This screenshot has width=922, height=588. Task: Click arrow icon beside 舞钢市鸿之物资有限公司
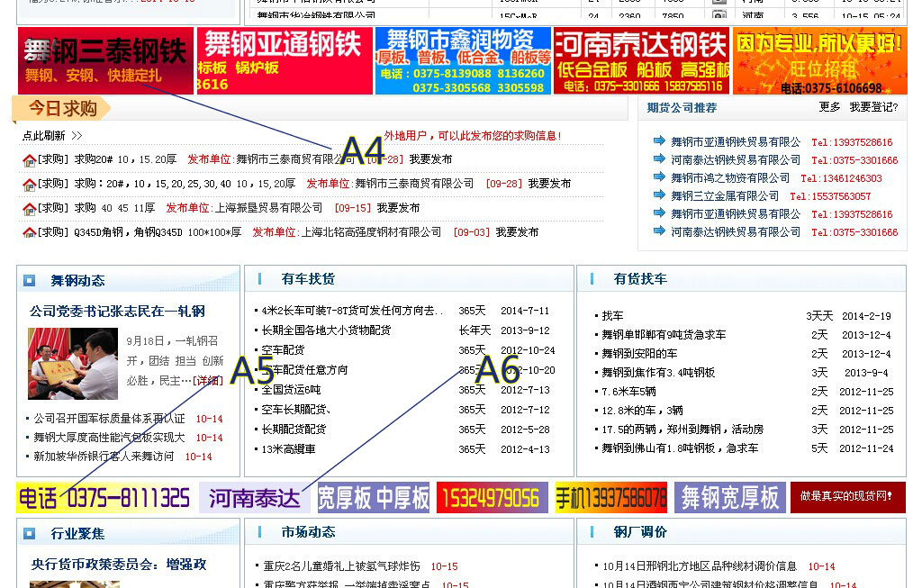pyautogui.click(x=659, y=176)
